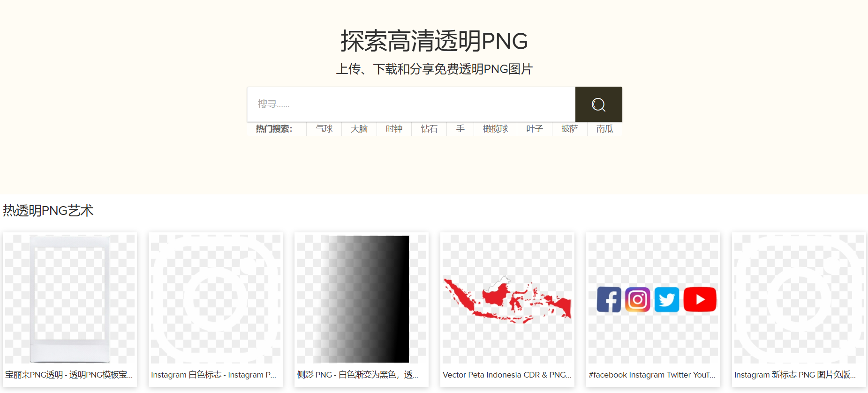Screen dimensions: 868x393
Task: Click the Twitter bird icon in thumbnail
Action: 667,300
